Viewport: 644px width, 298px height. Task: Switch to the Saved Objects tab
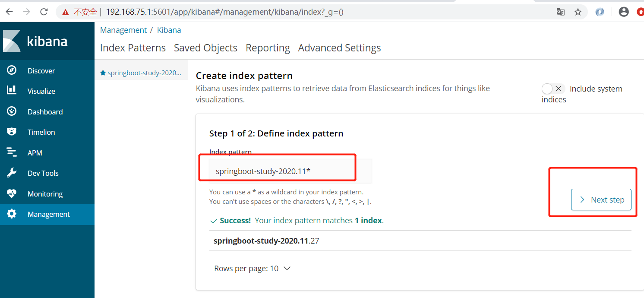(x=205, y=48)
